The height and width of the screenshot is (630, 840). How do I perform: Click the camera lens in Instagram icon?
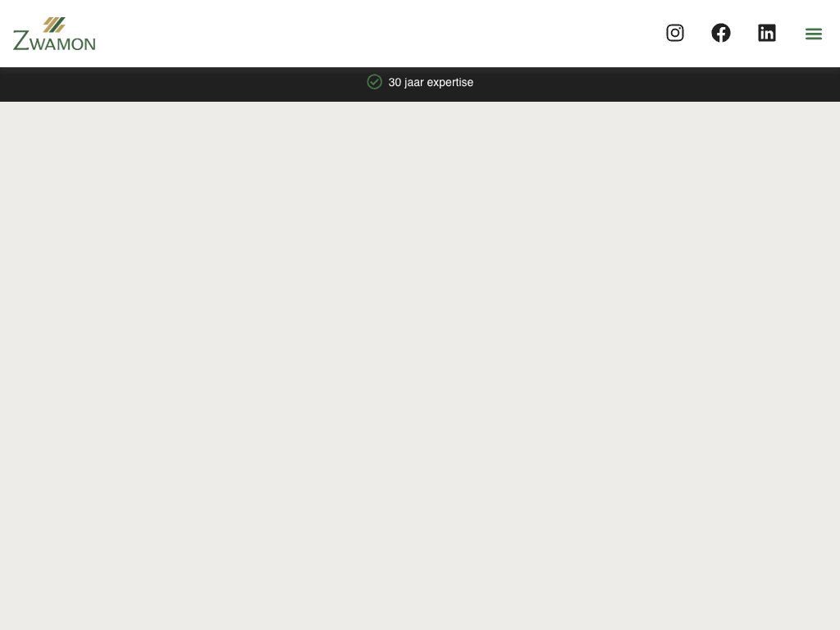click(675, 33)
